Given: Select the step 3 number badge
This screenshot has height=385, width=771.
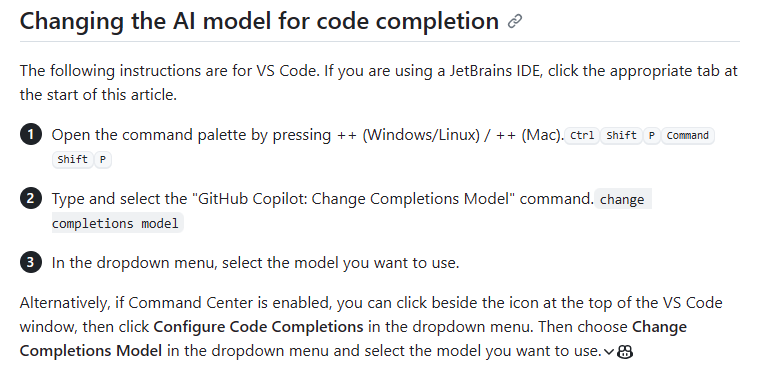Looking at the screenshot, I should pyautogui.click(x=30, y=263).
